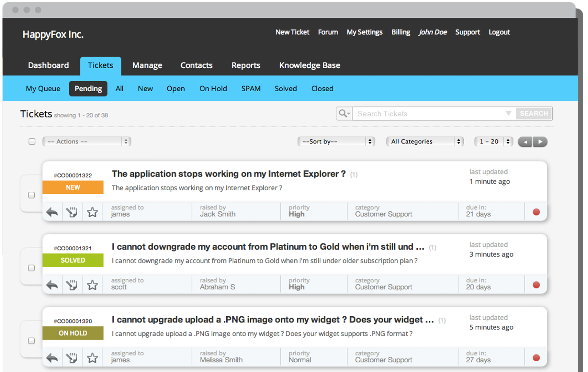Go to previous page of tickets
This screenshot has height=372, width=588.
point(525,142)
